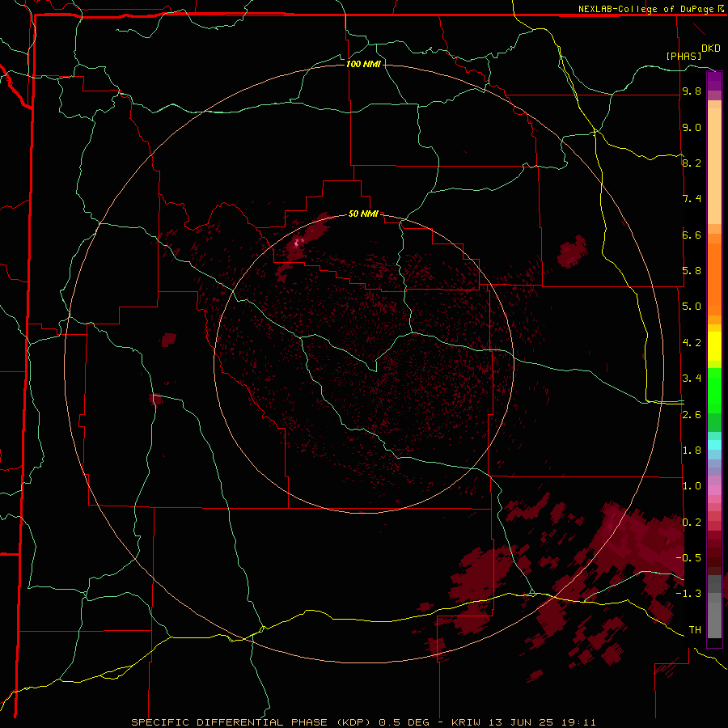This screenshot has height=728, width=728.
Task: Click the TH threshold label
Action: 695,630
